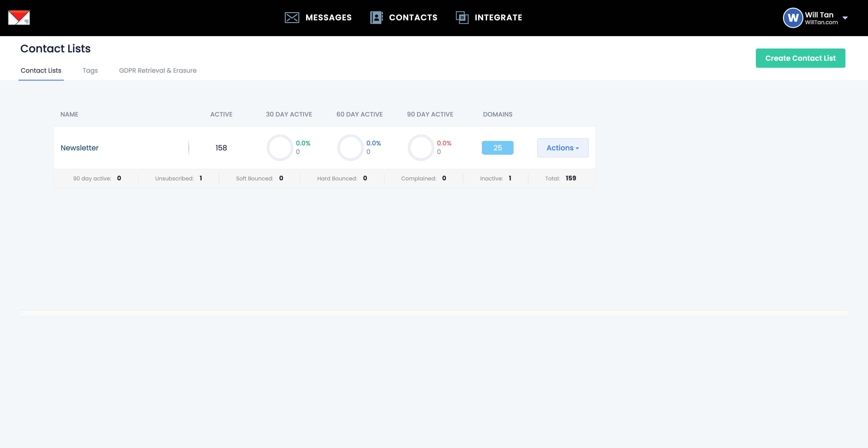Open the Actions dropdown for Newsletter
Image resolution: width=868 pixels, height=448 pixels.
click(x=562, y=148)
